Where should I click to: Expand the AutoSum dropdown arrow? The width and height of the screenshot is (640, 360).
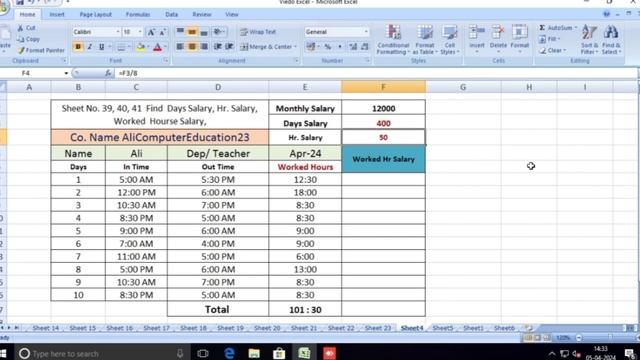576,28
